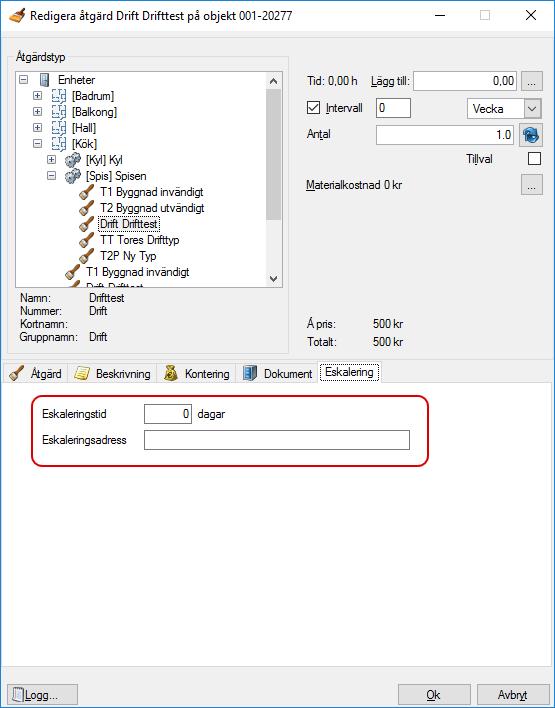Click the Lägg till input field
The image size is (555, 708).
tap(465, 81)
